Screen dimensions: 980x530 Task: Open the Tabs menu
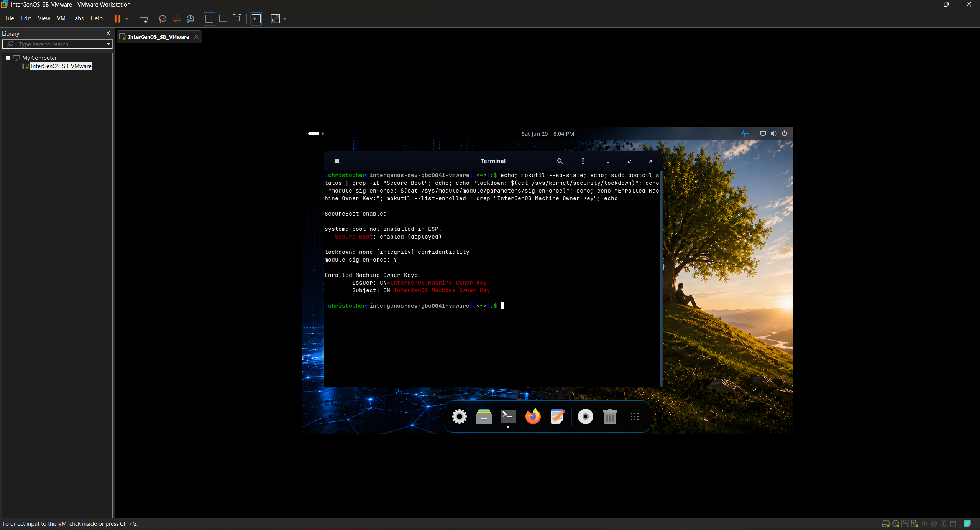click(x=78, y=18)
